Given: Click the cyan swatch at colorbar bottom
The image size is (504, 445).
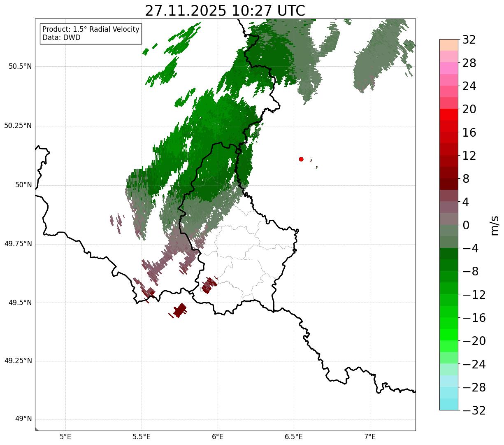Looking at the screenshot, I should pyautogui.click(x=449, y=404).
